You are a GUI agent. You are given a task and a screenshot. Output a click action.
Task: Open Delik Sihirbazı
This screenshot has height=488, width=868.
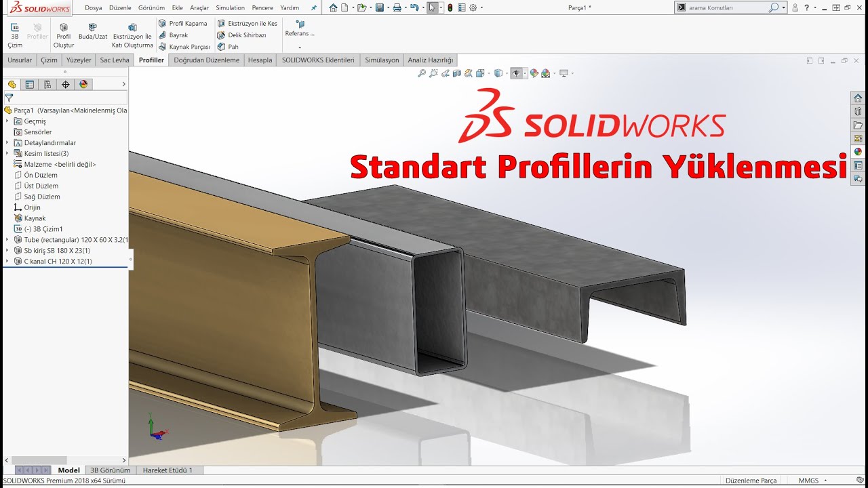point(242,35)
